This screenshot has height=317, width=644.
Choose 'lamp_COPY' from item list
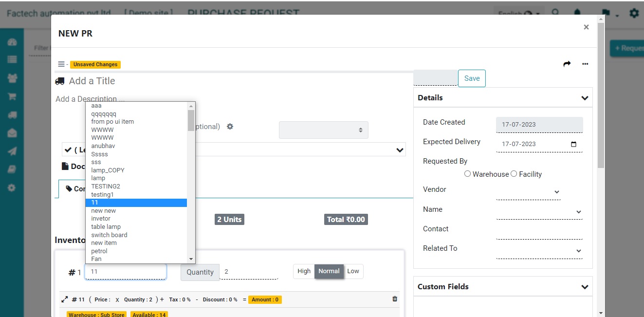click(x=136, y=170)
